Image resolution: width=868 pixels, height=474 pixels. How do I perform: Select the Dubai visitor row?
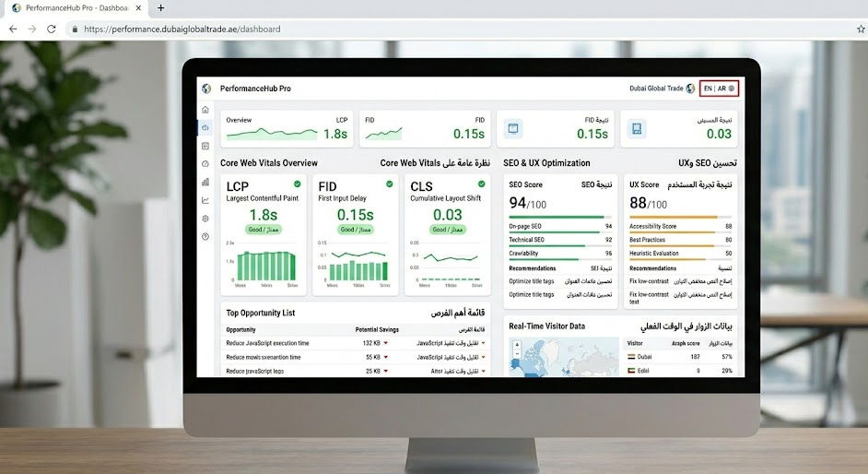(x=680, y=357)
